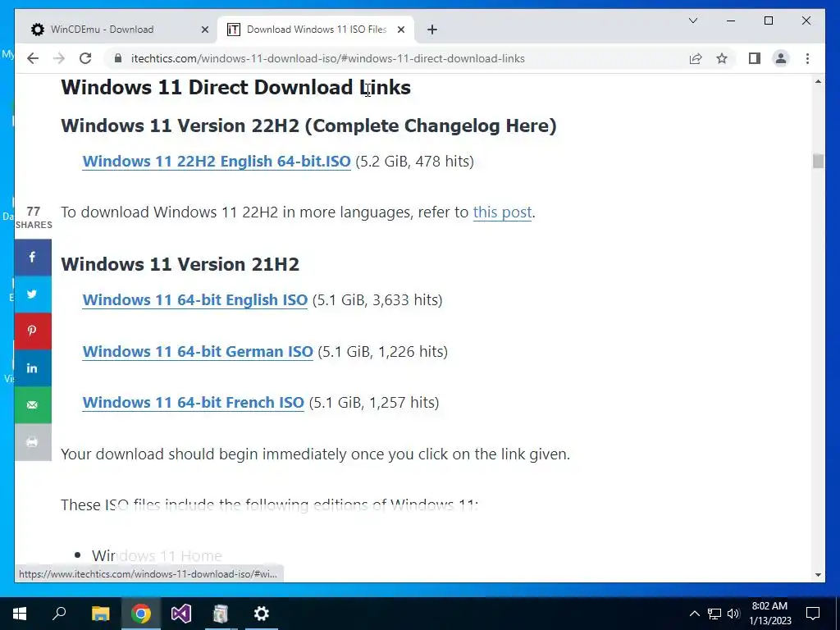Image resolution: width=840 pixels, height=630 pixels.
Task: Open the tab search dropdown
Action: click(692, 21)
